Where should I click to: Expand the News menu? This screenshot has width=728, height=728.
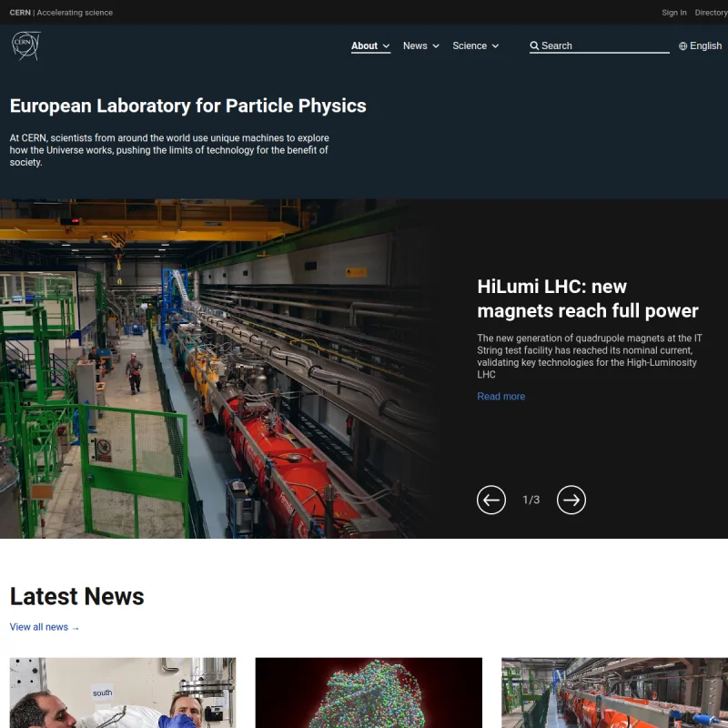pos(421,46)
